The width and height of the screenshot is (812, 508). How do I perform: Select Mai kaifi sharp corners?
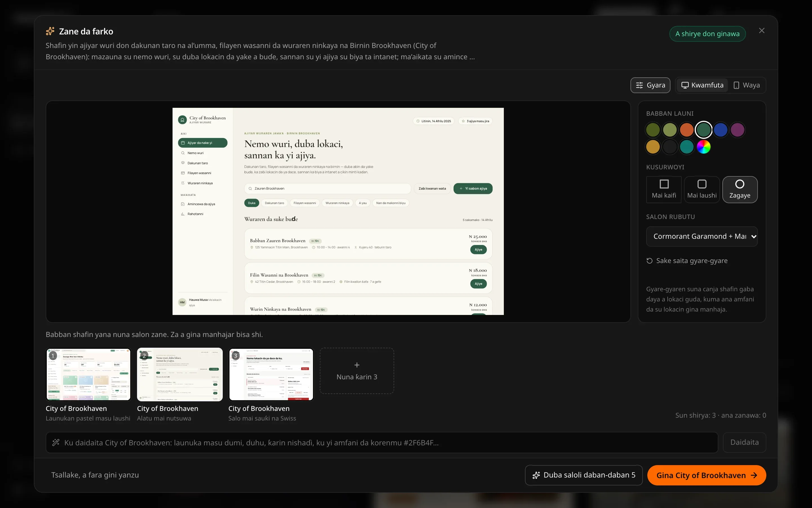click(664, 189)
